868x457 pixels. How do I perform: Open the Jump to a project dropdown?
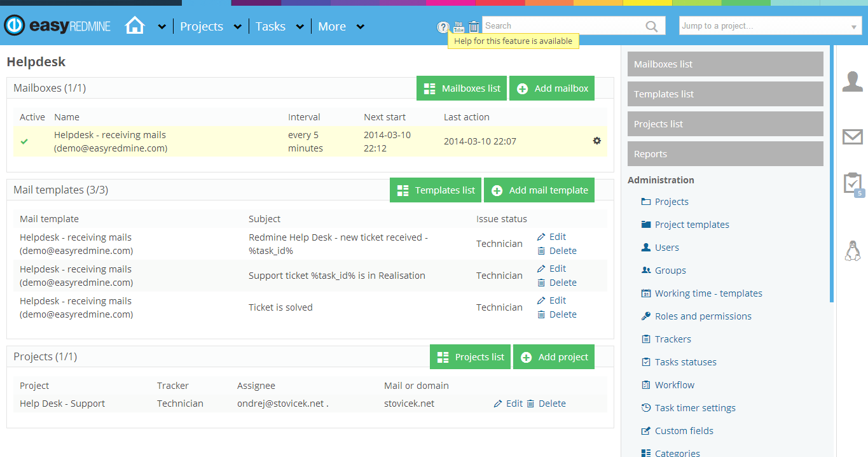[769, 26]
